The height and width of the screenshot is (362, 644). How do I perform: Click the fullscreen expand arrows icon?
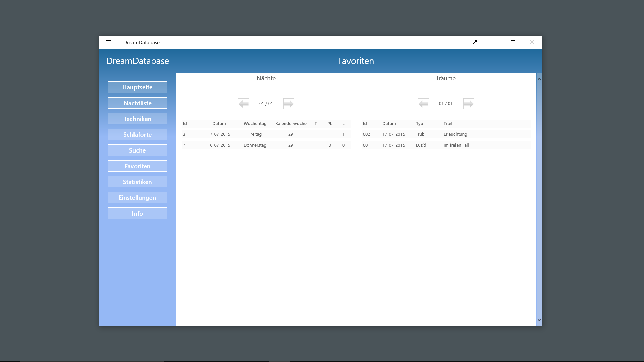(x=475, y=42)
